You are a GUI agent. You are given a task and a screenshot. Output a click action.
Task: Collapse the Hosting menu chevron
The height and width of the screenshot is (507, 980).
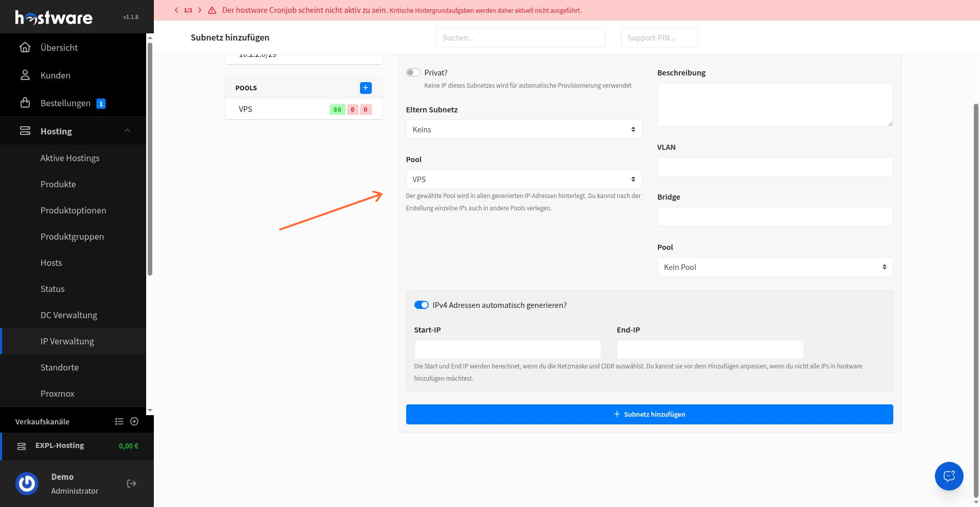pos(128,131)
